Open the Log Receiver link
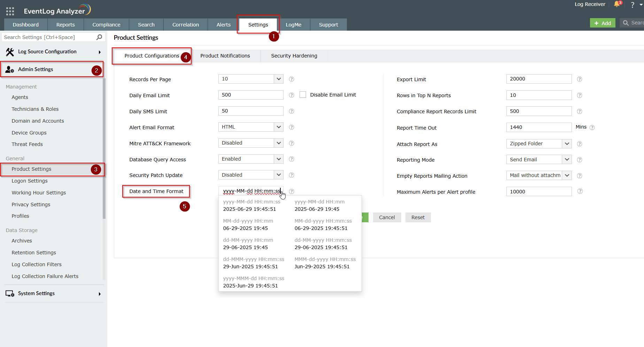This screenshot has width=644, height=347. pos(590,4)
